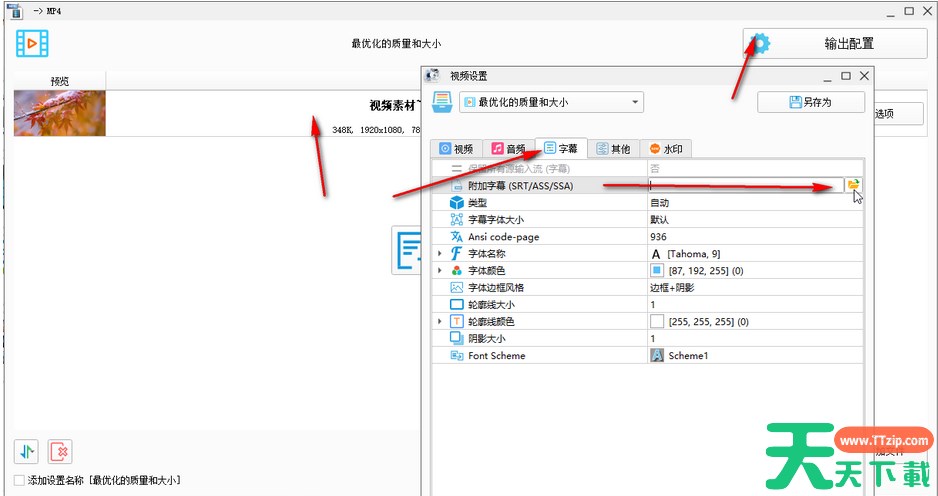This screenshot has width=938, height=496.
Task: Click the 轮廓线颜色 orange T icon
Action: [457, 321]
